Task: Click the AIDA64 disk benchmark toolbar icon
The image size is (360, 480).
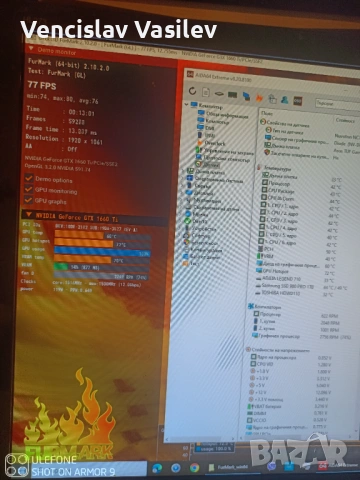Action: pos(219,94)
